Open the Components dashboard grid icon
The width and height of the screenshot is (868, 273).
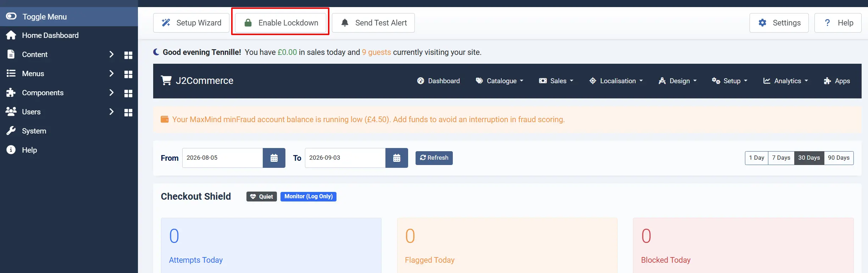[x=128, y=93]
